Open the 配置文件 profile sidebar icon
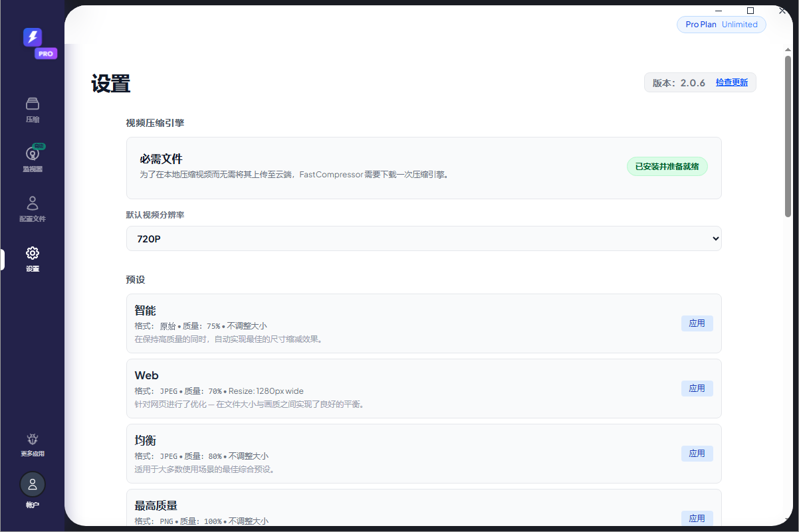Viewport: 799px width, 532px height. [x=33, y=203]
